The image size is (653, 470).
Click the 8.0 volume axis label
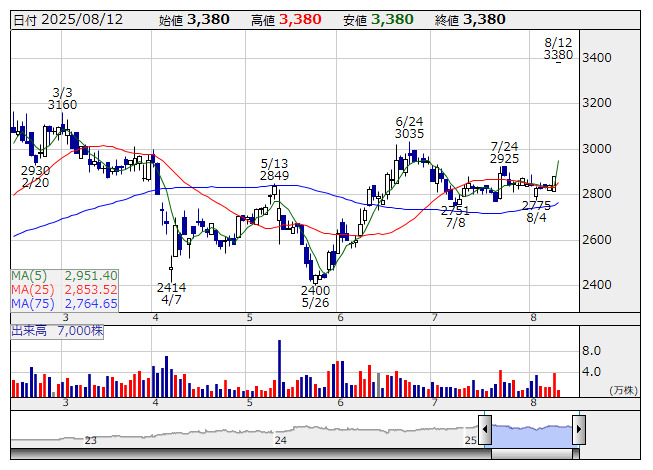[591, 351]
